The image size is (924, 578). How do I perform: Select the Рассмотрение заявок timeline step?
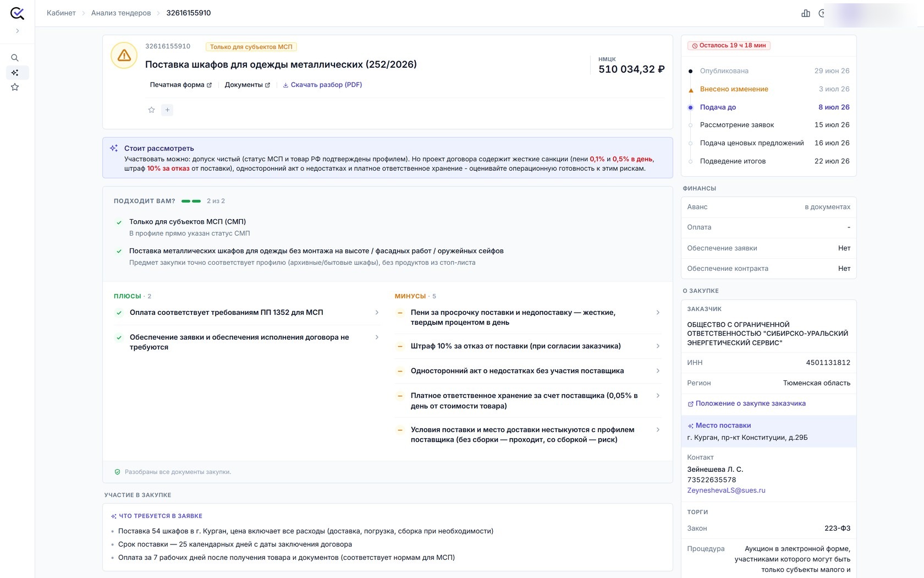tap(769, 125)
